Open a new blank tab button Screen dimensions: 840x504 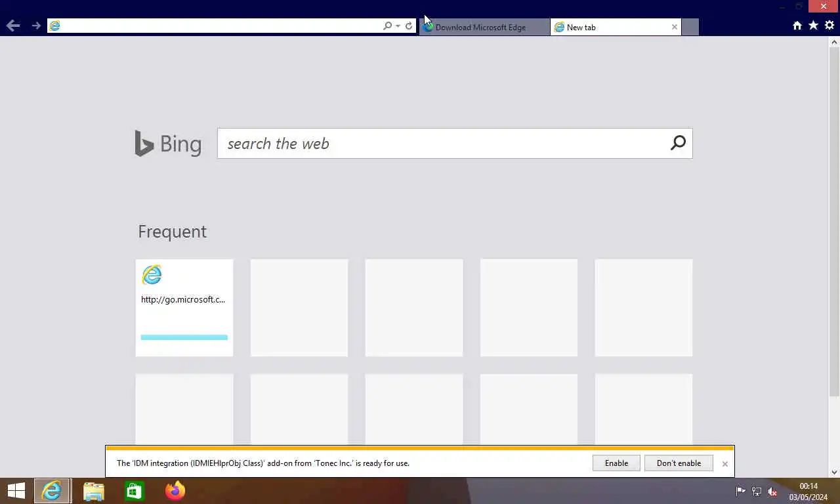[x=690, y=27]
